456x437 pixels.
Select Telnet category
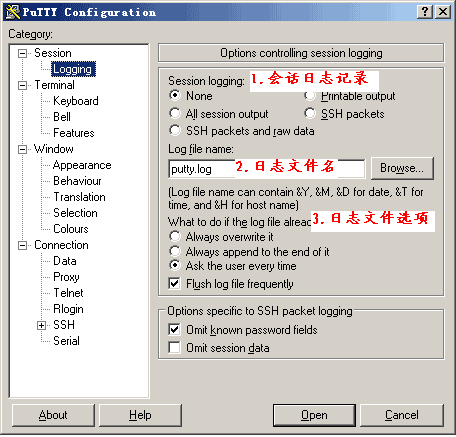[x=68, y=293]
